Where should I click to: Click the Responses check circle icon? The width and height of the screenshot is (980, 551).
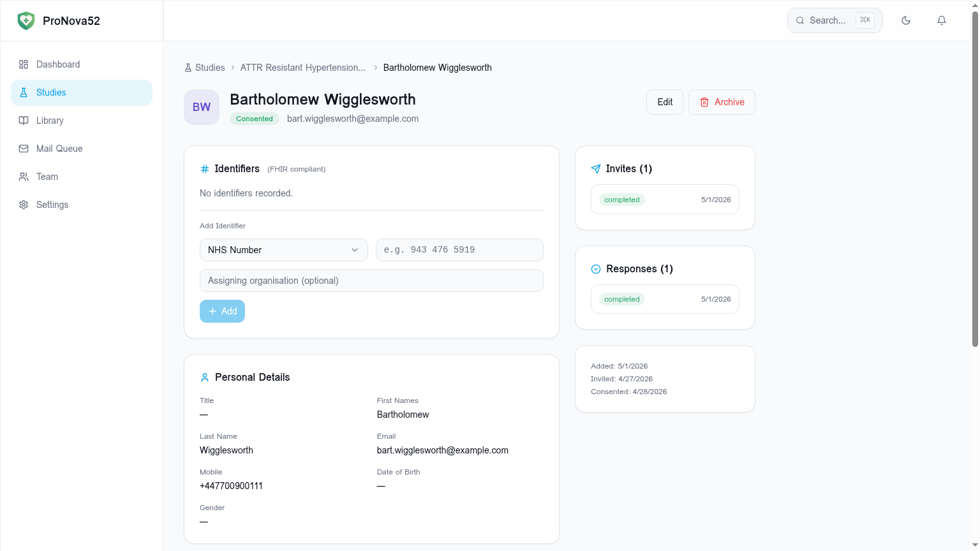[x=596, y=269]
